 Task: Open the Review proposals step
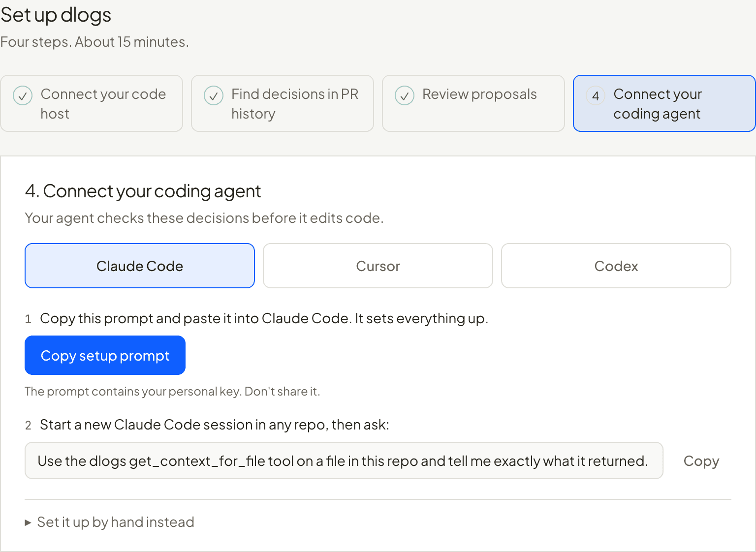(473, 103)
